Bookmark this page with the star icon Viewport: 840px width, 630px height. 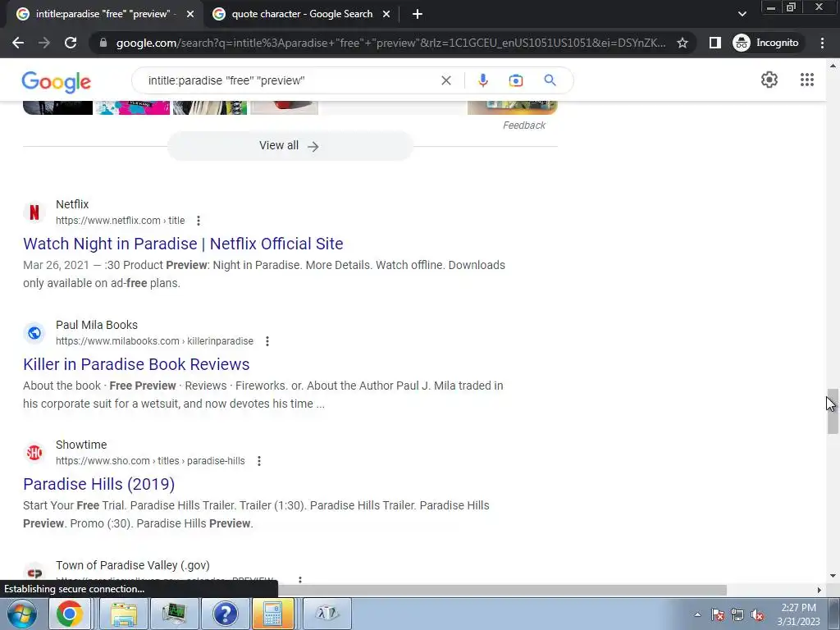pos(682,43)
